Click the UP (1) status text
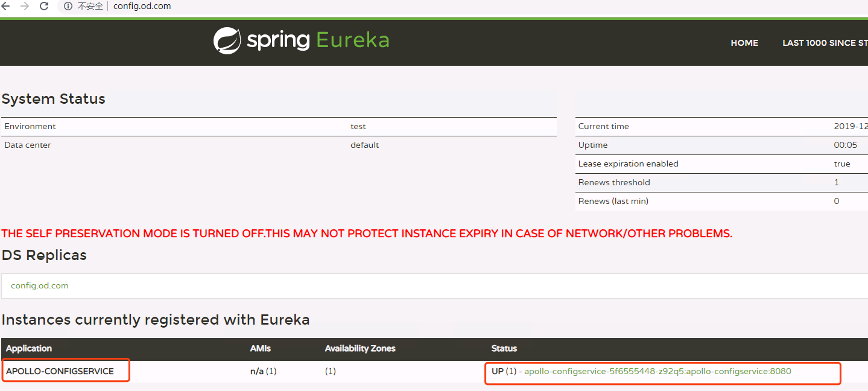Viewport: 868px width, 391px height. pos(504,371)
